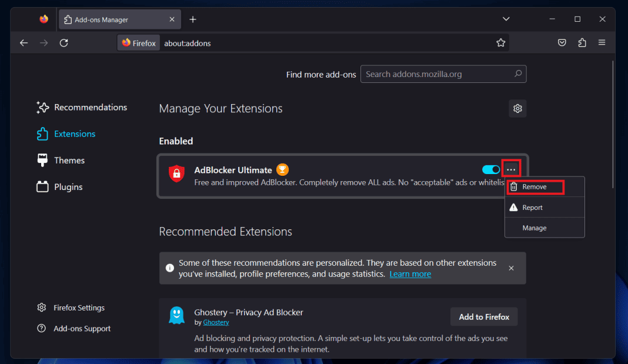Image resolution: width=628 pixels, height=364 pixels.
Task: Click the Firefox View icon in tab bar
Action: click(44, 19)
